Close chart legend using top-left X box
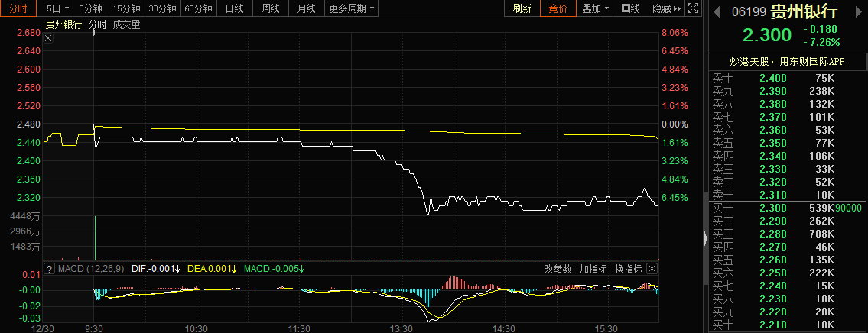The height and width of the screenshot is (333, 868). [x=49, y=38]
